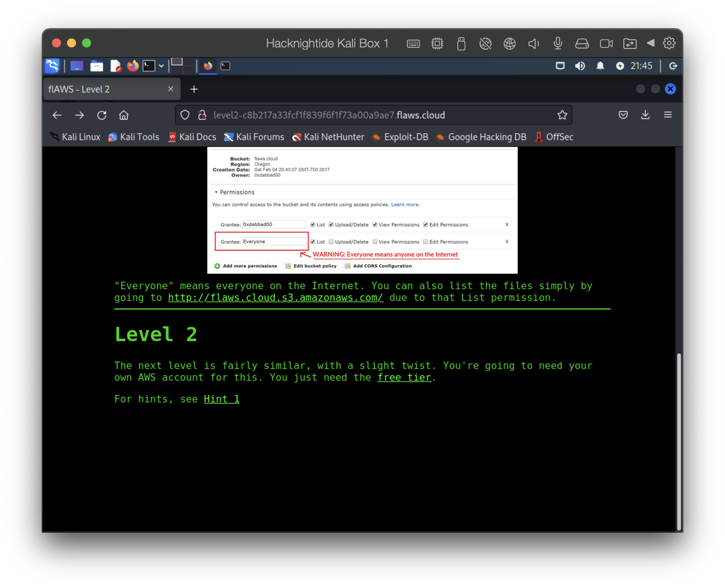
Task: Open Firefox hamburger application menu
Action: click(668, 115)
